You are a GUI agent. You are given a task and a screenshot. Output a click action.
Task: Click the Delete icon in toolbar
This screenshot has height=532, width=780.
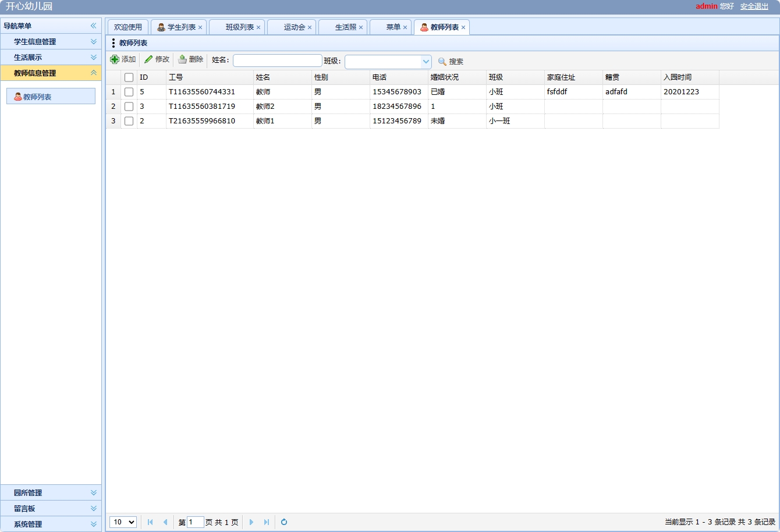tap(182, 59)
